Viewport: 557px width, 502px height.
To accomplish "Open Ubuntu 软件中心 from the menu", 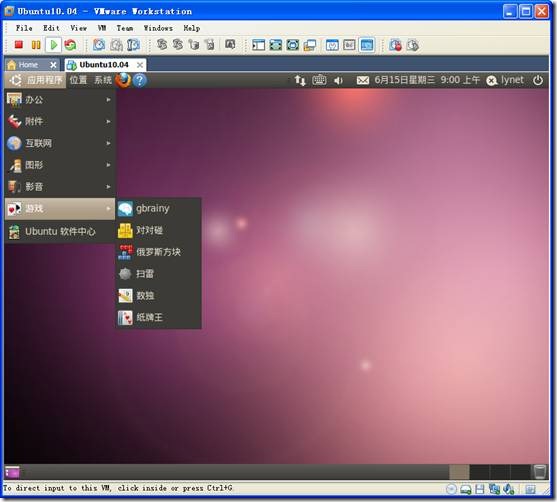I will pyautogui.click(x=60, y=232).
